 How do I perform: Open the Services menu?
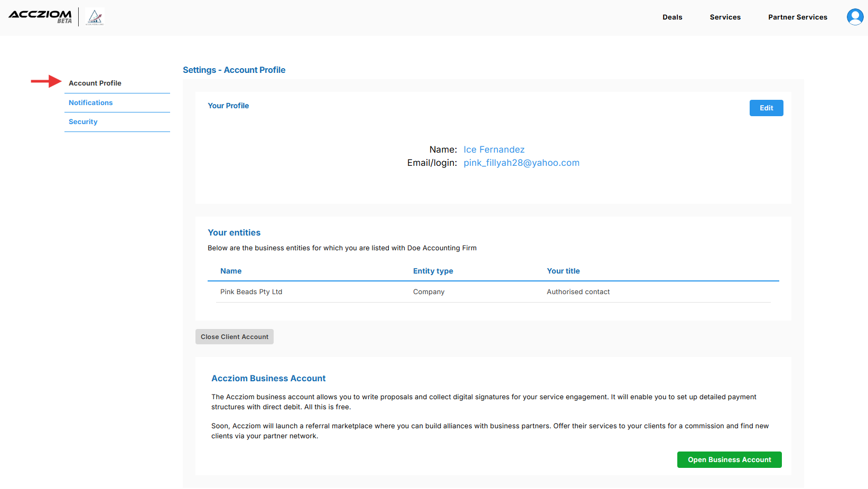pyautogui.click(x=725, y=17)
